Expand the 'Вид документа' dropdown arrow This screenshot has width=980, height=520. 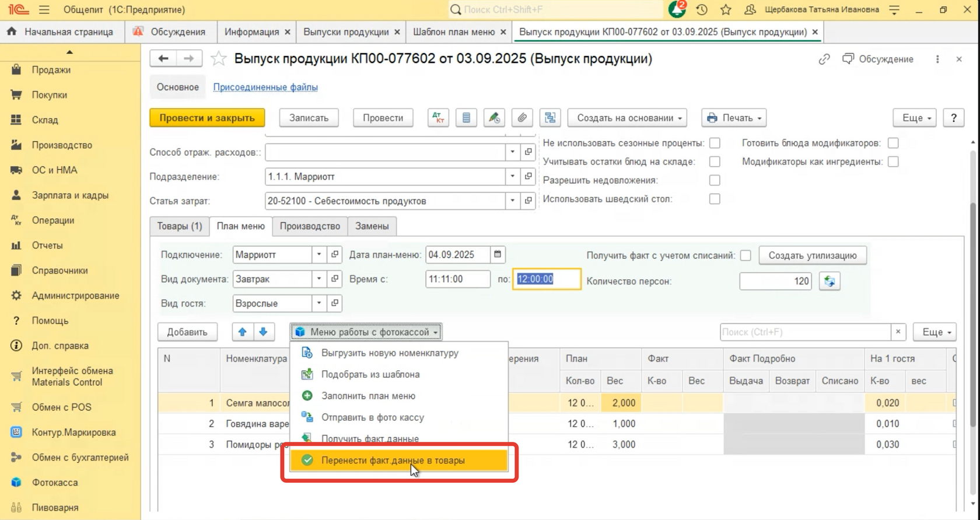[x=319, y=279]
